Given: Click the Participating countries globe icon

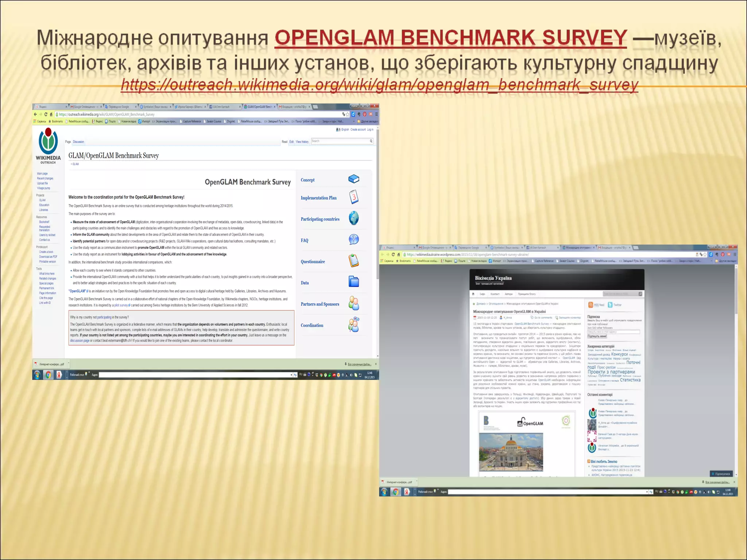Looking at the screenshot, I should click(353, 218).
